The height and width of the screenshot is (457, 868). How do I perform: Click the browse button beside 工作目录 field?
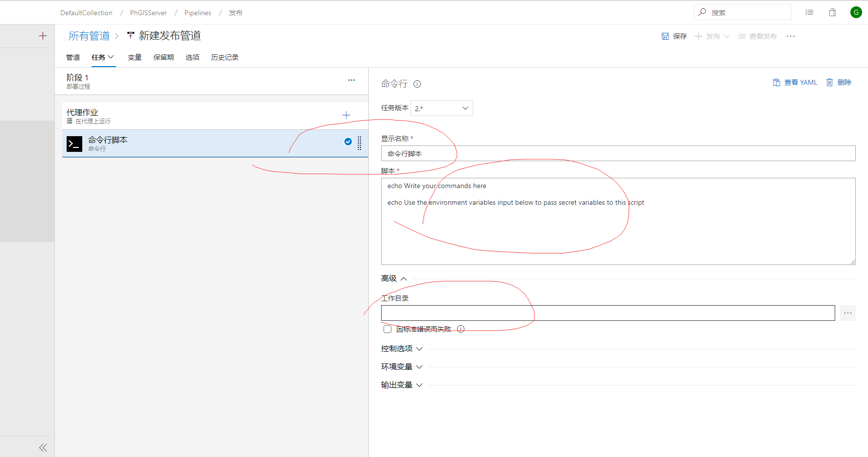pos(847,313)
